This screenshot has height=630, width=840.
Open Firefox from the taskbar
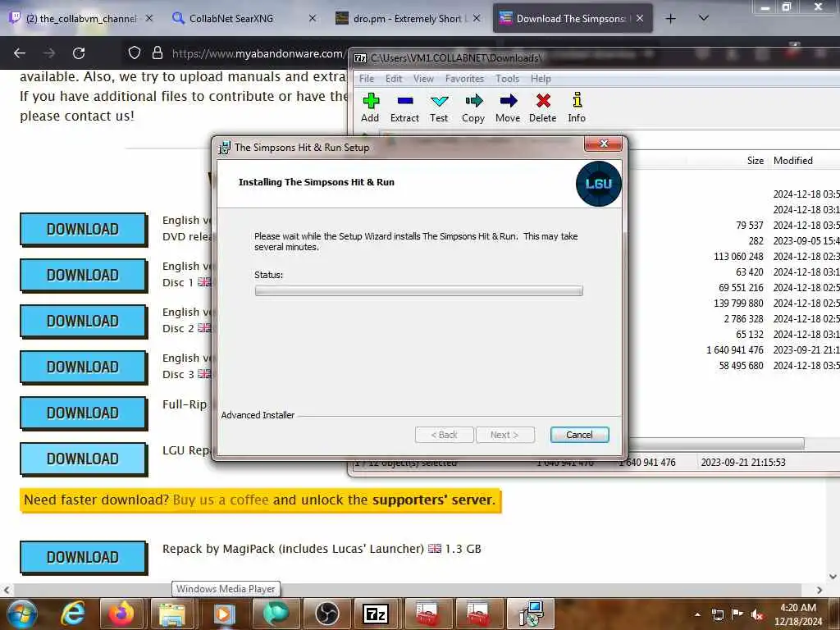pyautogui.click(x=121, y=614)
